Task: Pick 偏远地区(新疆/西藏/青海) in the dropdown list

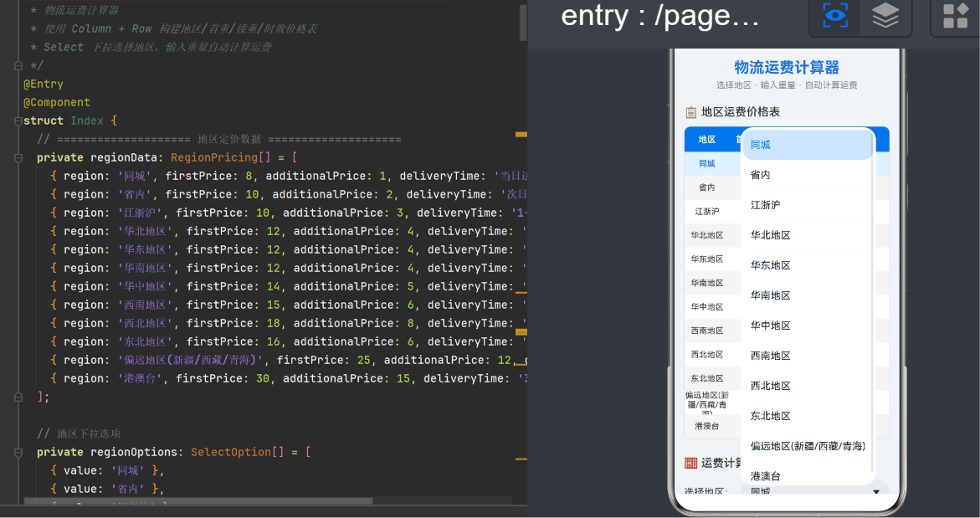Action: (807, 446)
